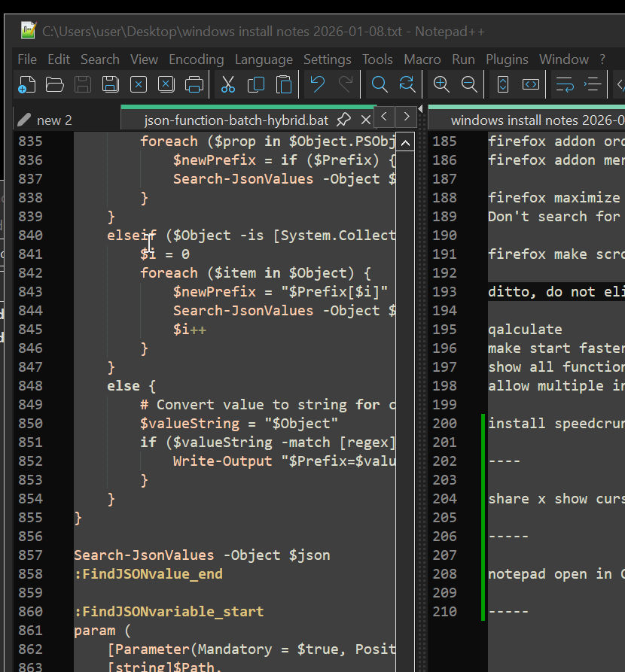Click the Zoom Out toolbar icon
This screenshot has width=625, height=672.
[469, 84]
